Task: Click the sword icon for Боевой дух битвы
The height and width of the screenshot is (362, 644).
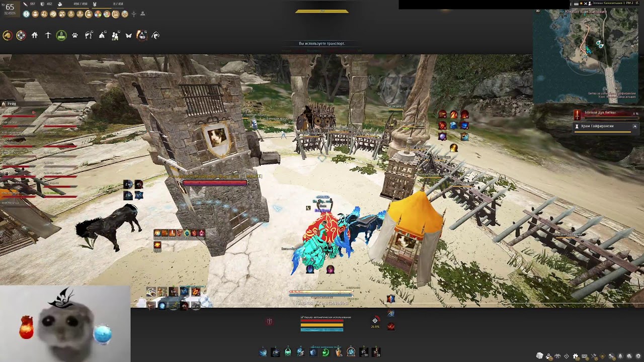Action: pyautogui.click(x=578, y=114)
